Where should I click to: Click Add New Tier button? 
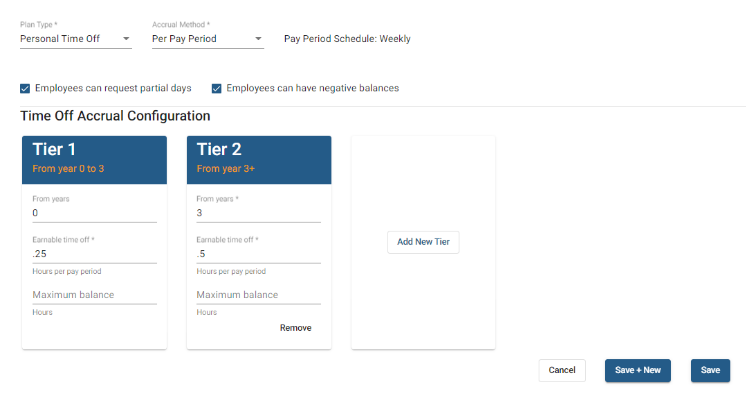point(423,242)
